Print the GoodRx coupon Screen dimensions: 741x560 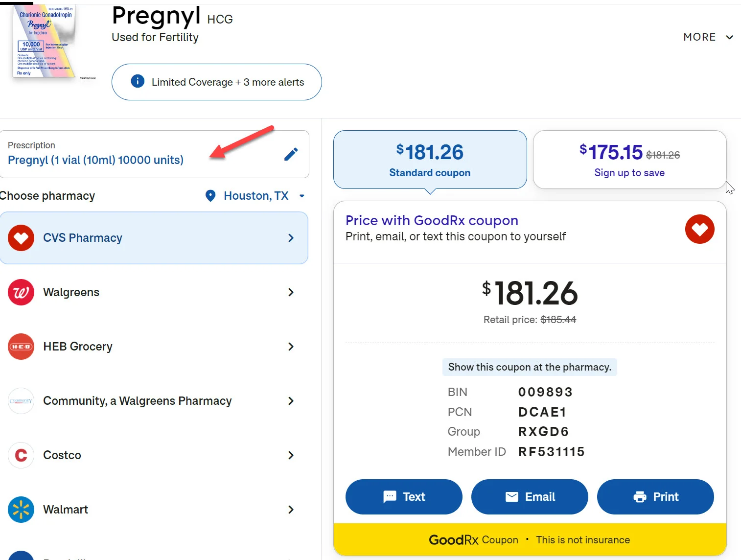[655, 497]
